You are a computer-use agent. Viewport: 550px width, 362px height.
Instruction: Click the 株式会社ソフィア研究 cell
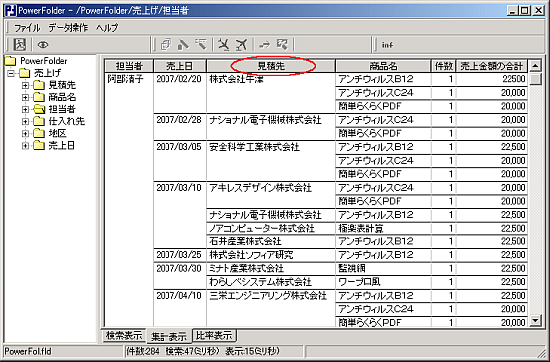coord(271,255)
